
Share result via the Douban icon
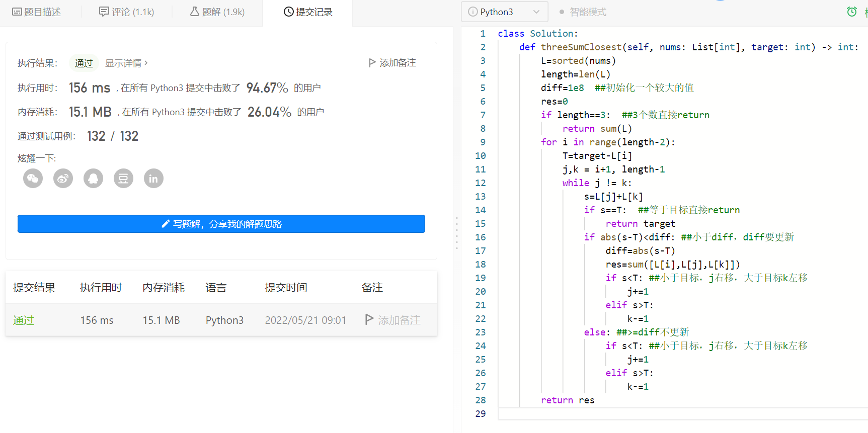124,179
